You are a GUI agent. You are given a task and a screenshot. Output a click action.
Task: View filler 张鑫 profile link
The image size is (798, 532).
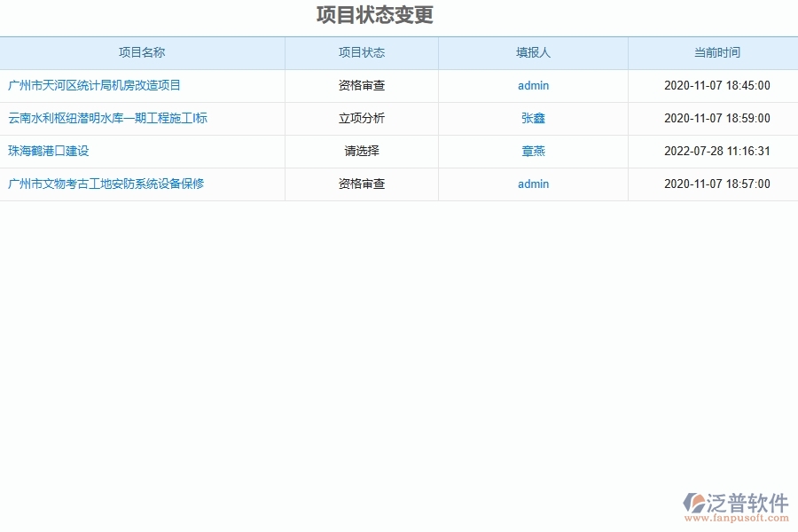tap(532, 118)
